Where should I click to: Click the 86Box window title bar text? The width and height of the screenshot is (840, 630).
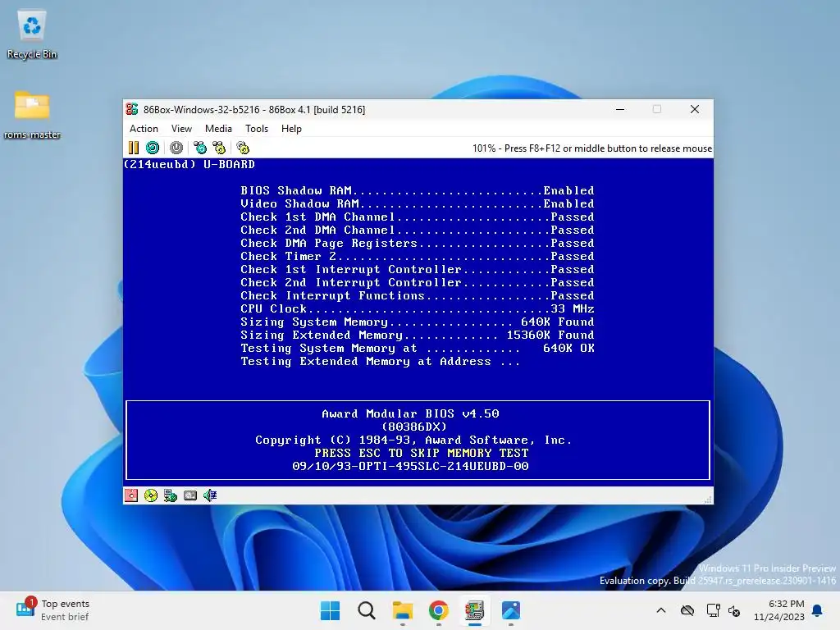[254, 109]
